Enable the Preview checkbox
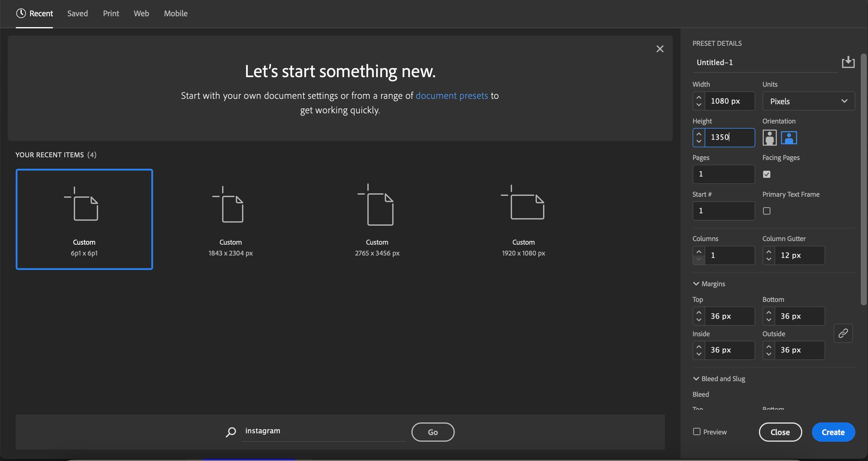The width and height of the screenshot is (868, 461). (x=697, y=432)
